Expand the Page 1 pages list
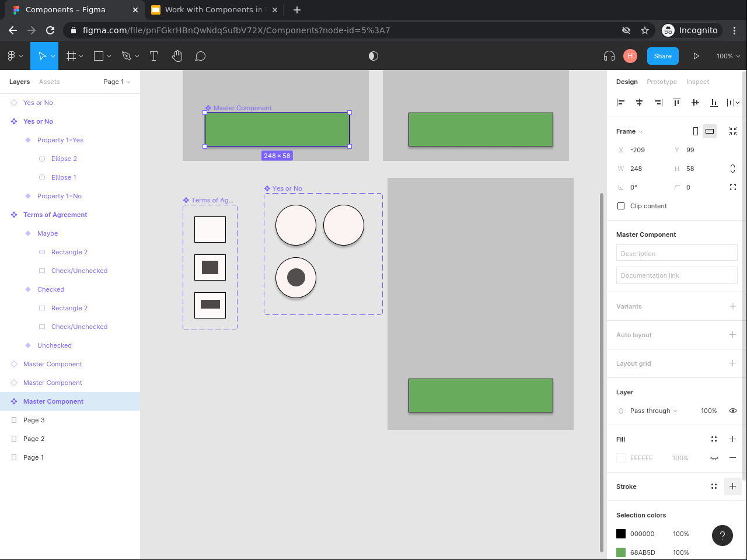 click(x=117, y=82)
